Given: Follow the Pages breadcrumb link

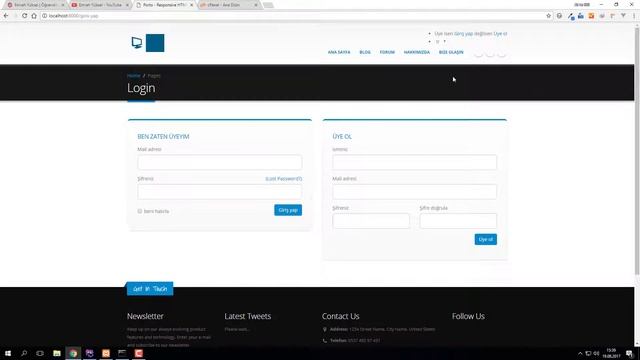Looking at the screenshot, I should click(x=154, y=76).
